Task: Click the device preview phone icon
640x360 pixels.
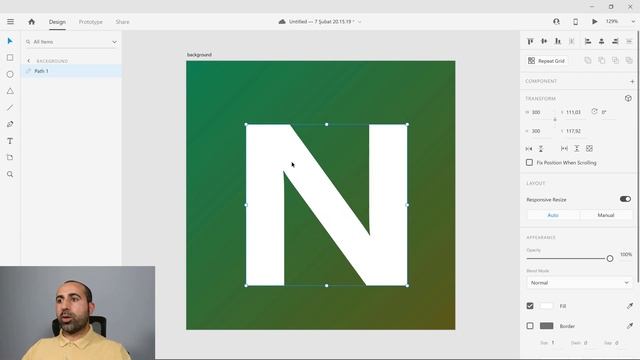Action: 576,22
